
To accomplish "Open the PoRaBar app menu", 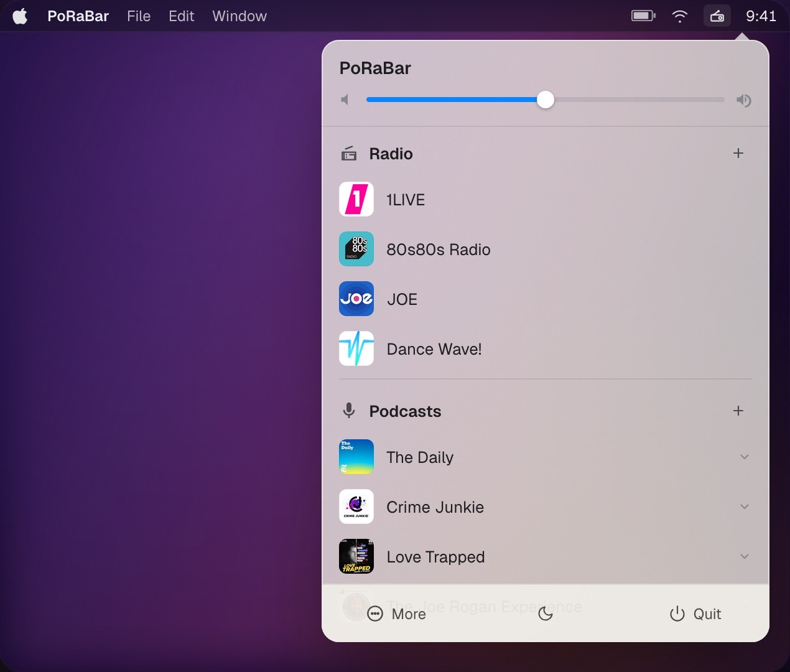I will coord(78,16).
